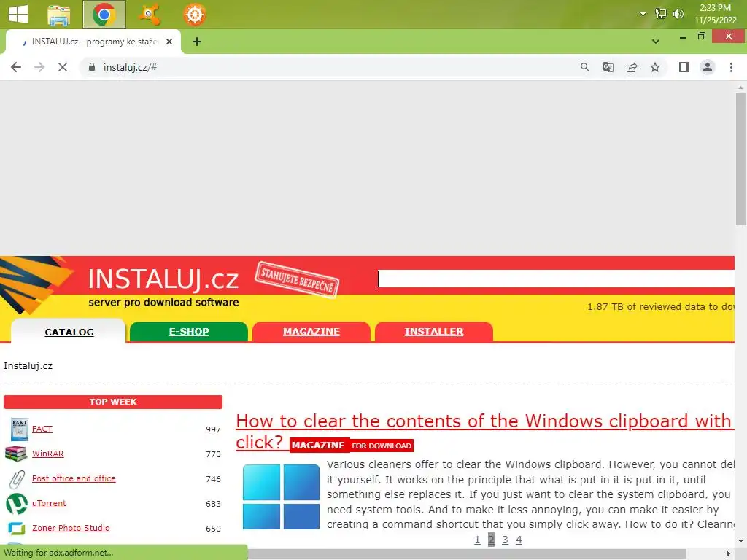Click the scroll up arrow
747x560 pixels.
(740, 87)
